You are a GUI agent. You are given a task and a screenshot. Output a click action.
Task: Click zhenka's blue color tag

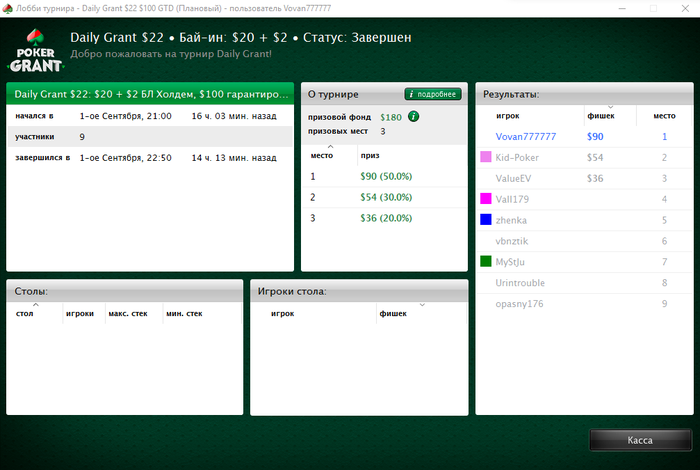[486, 220]
